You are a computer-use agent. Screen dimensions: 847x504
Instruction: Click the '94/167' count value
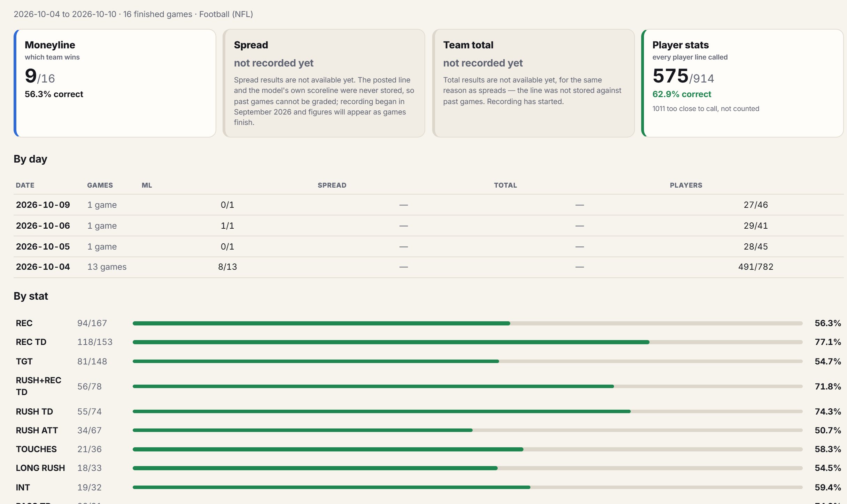pos(92,323)
